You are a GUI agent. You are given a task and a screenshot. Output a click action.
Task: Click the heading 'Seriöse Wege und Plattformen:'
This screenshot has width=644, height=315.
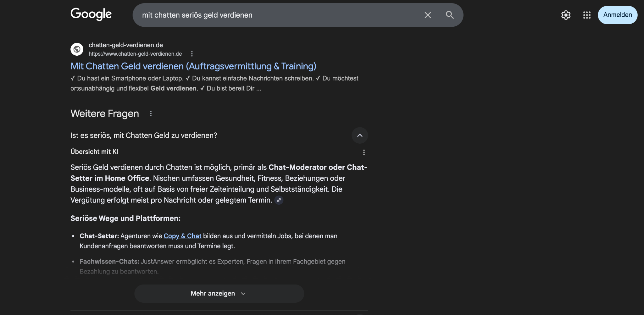pyautogui.click(x=125, y=218)
